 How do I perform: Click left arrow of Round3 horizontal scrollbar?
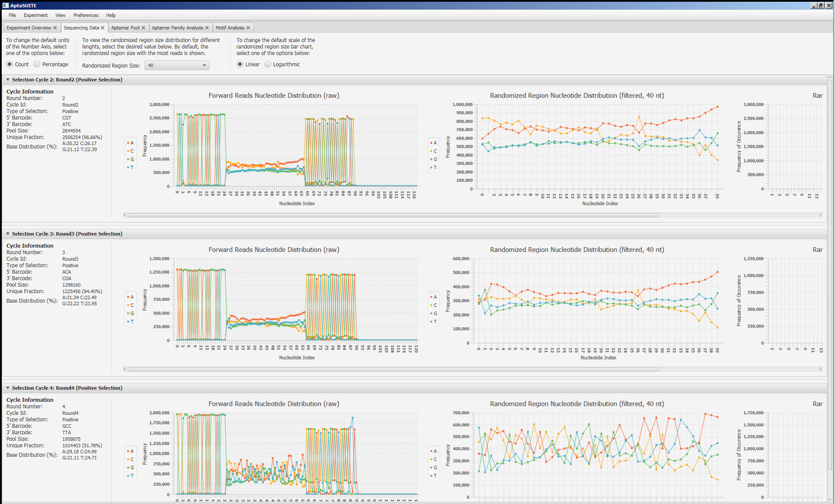(x=125, y=369)
